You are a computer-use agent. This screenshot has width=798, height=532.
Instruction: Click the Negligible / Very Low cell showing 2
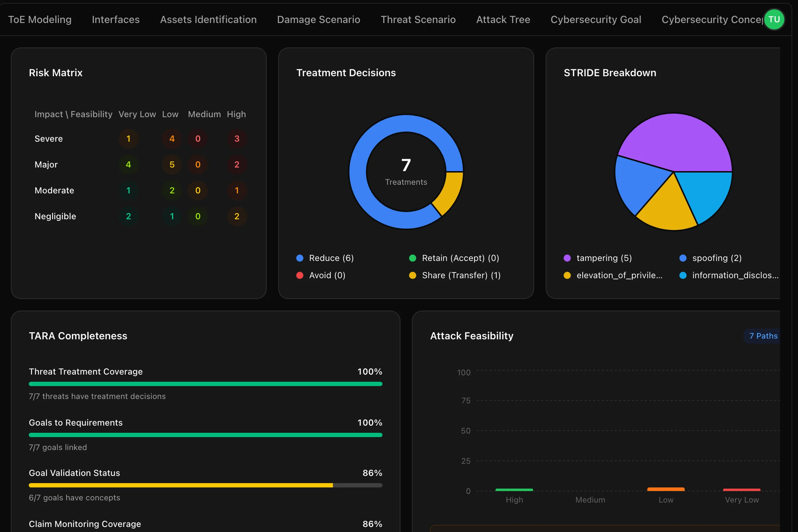click(x=128, y=216)
